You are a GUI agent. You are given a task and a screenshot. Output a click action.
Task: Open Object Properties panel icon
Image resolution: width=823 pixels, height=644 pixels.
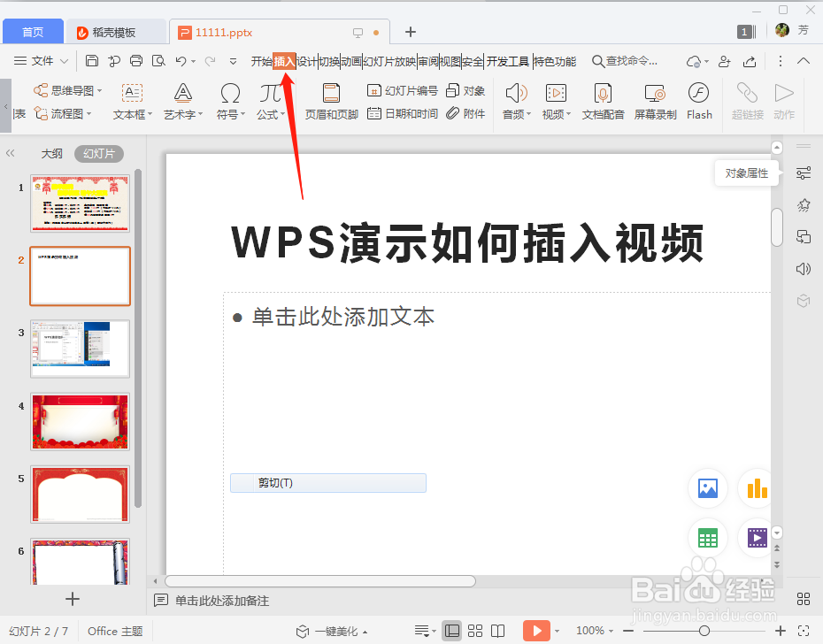[803, 172]
